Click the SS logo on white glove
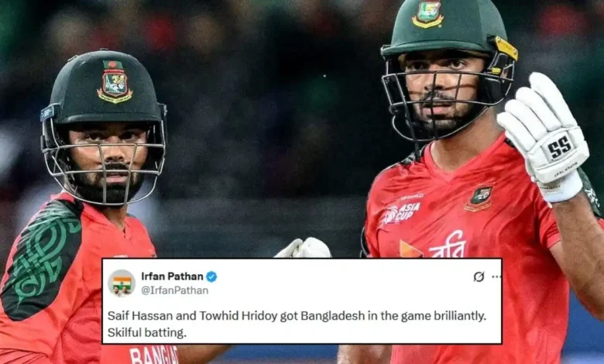This screenshot has height=364, width=604. tap(559, 148)
